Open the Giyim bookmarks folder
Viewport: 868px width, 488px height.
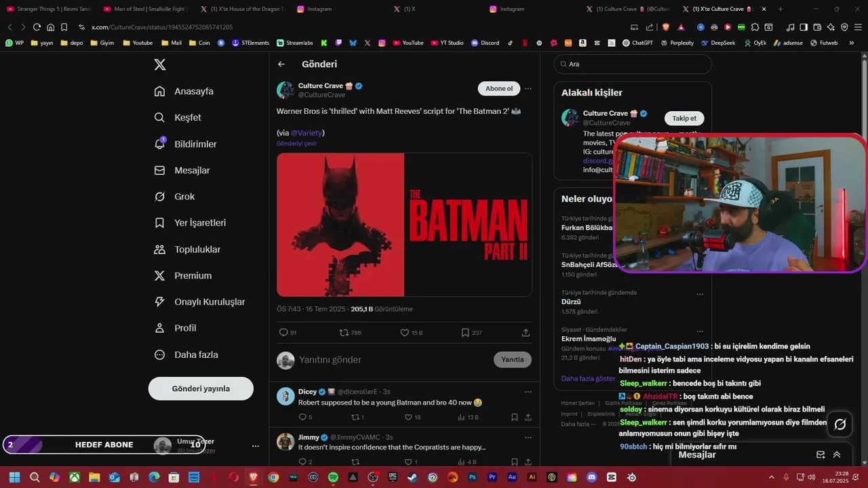(x=102, y=43)
